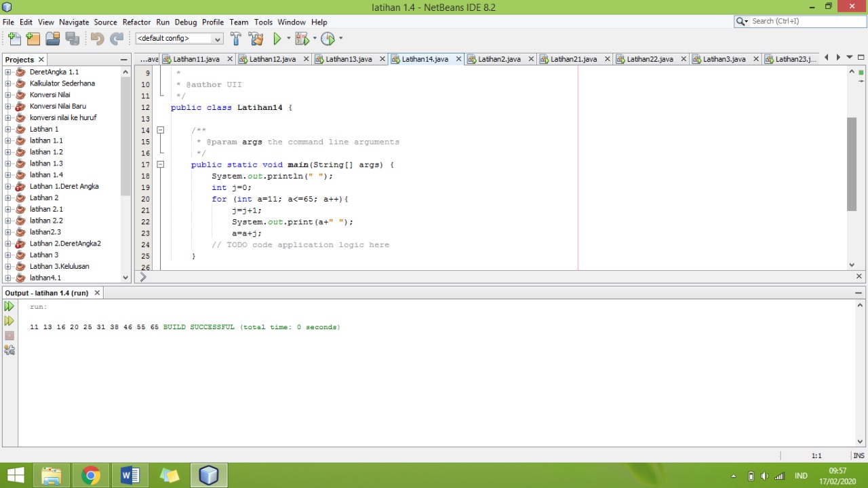
Task: Click BUILD SUCCESSFUL output text
Action: click(x=199, y=327)
